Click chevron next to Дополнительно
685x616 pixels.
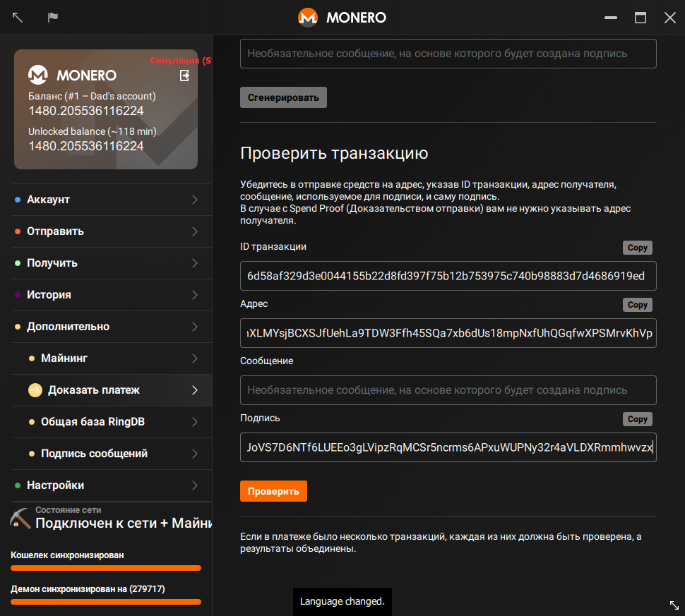pos(195,327)
